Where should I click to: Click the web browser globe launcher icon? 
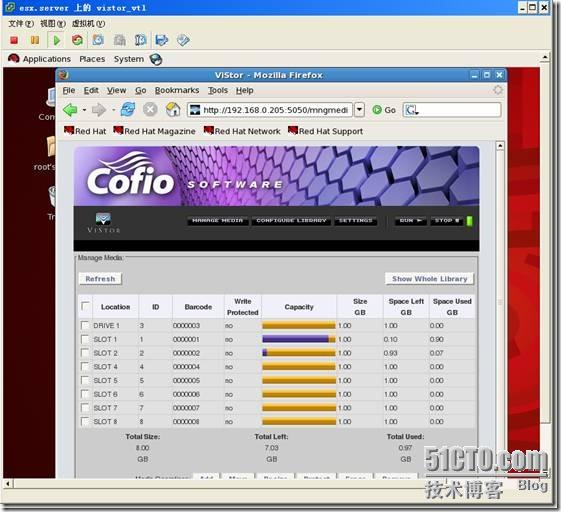pyautogui.click(x=156, y=59)
